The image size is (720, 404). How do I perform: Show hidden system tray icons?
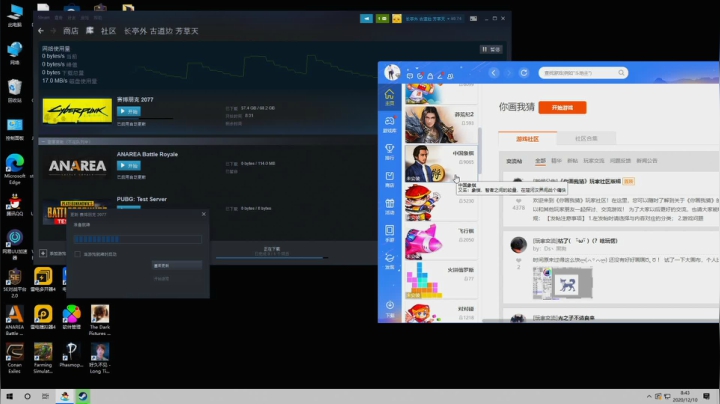click(x=649, y=396)
